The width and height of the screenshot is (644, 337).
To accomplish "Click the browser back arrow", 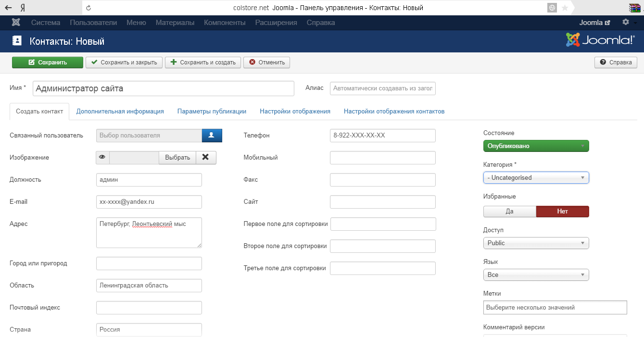I will (8, 8).
